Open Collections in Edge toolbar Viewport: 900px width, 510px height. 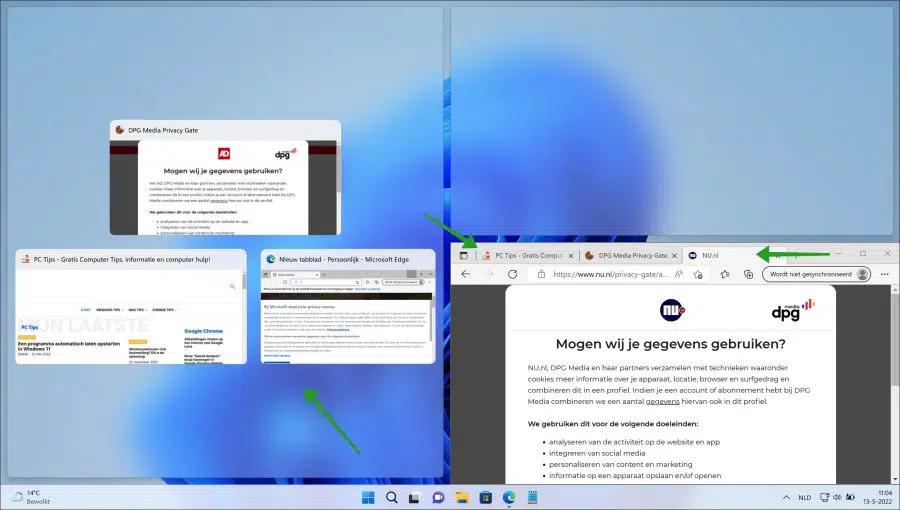(748, 274)
